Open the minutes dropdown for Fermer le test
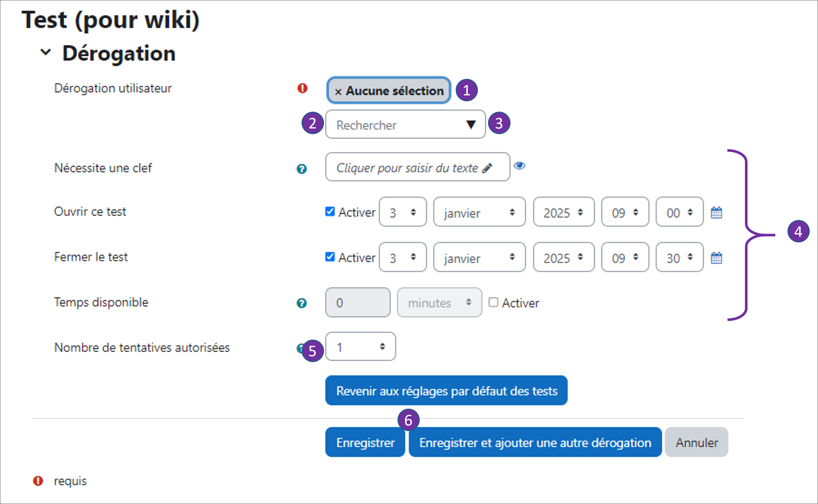This screenshot has height=504, width=818. (679, 258)
